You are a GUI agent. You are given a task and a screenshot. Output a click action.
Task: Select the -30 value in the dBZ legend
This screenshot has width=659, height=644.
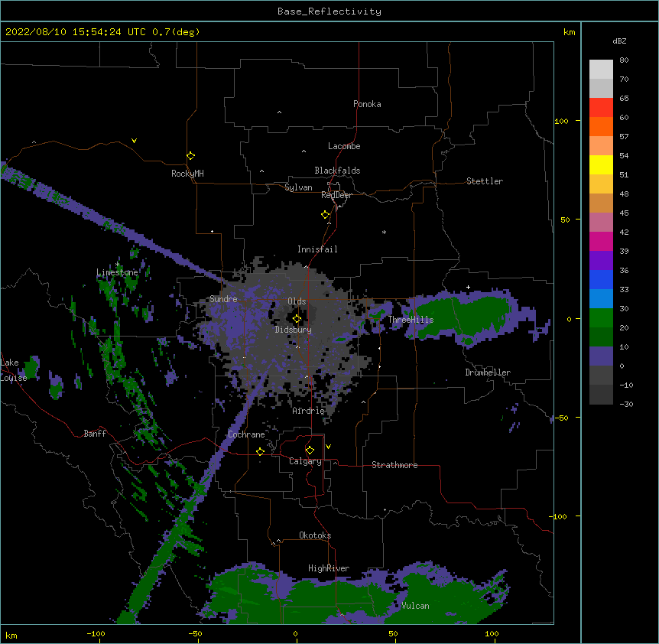pyautogui.click(x=626, y=404)
